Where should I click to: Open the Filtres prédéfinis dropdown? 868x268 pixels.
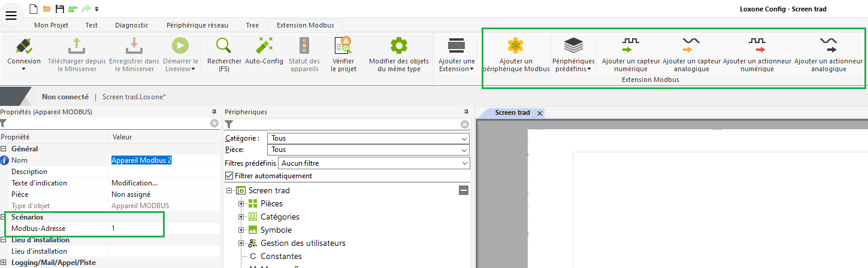click(x=374, y=163)
